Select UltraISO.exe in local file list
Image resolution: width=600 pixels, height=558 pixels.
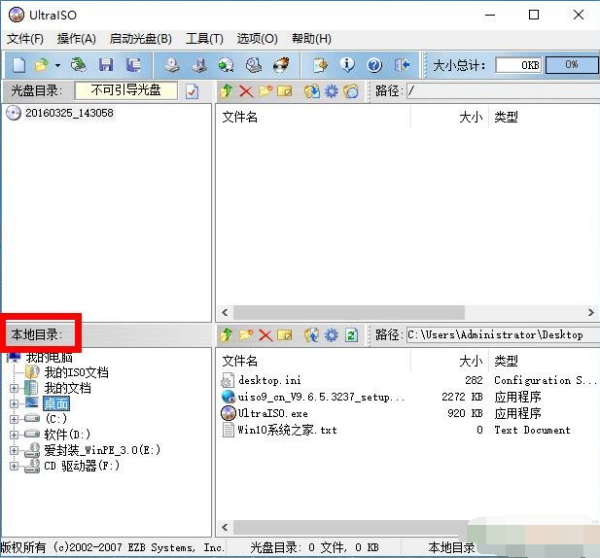[272, 413]
